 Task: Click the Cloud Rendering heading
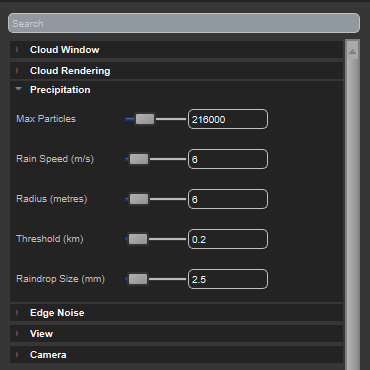[x=70, y=71]
